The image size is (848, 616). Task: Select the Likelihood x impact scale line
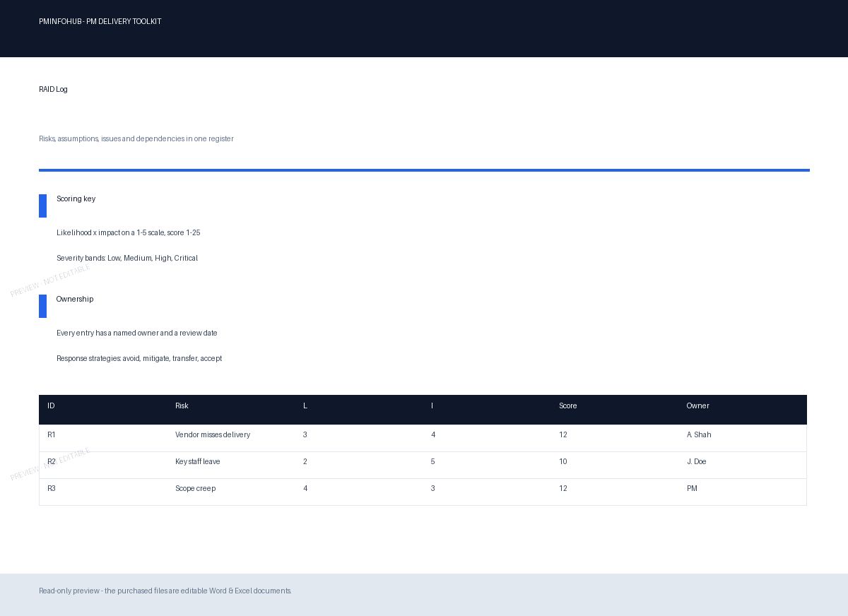[128, 232]
